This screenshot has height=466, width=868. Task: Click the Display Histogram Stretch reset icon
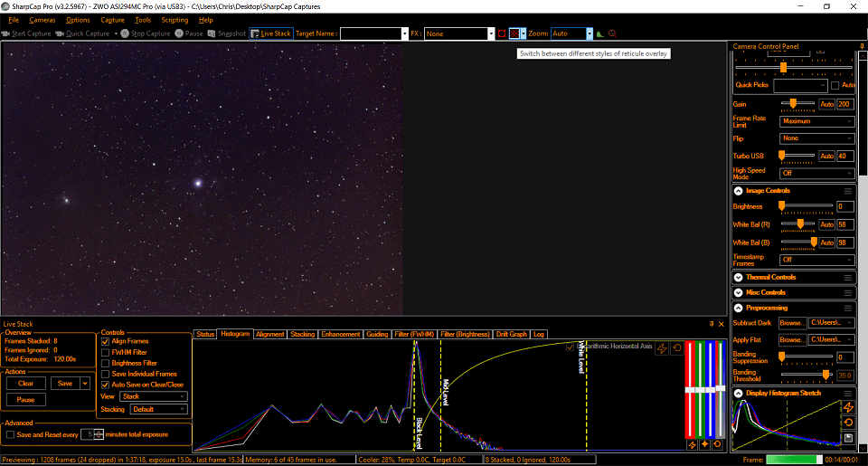(849, 423)
